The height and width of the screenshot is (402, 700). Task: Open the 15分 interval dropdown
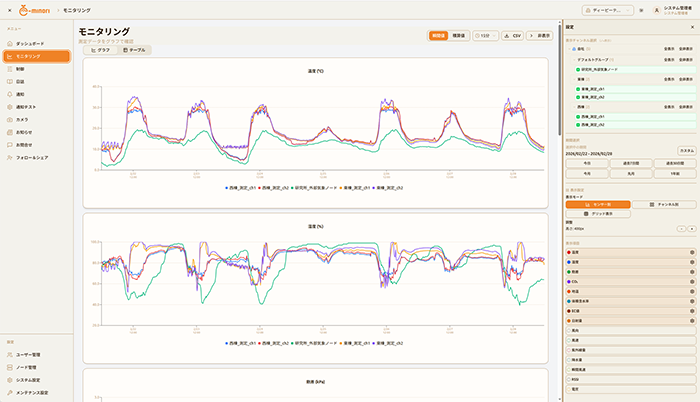(x=485, y=35)
